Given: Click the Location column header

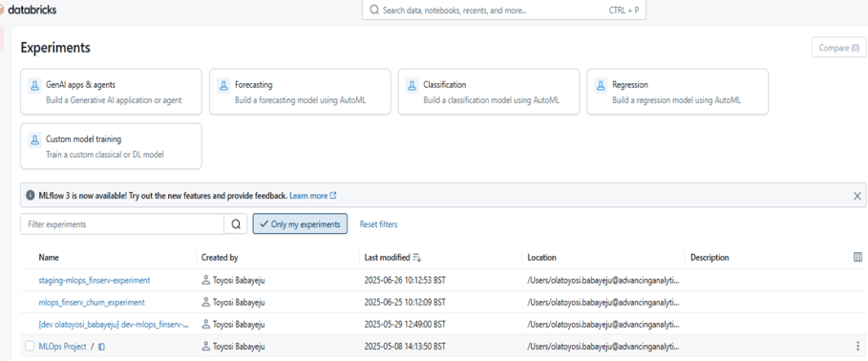Looking at the screenshot, I should click(542, 258).
